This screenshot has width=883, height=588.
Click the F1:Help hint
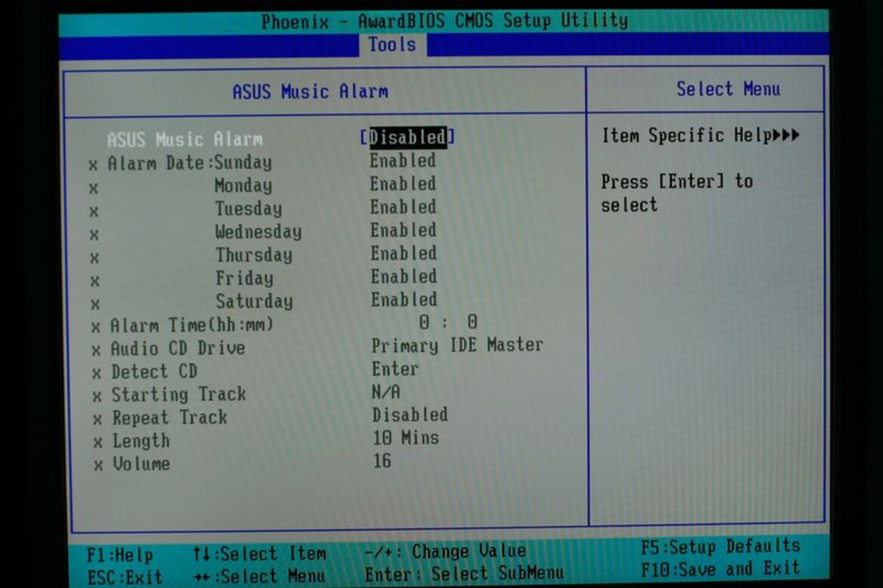click(x=120, y=556)
